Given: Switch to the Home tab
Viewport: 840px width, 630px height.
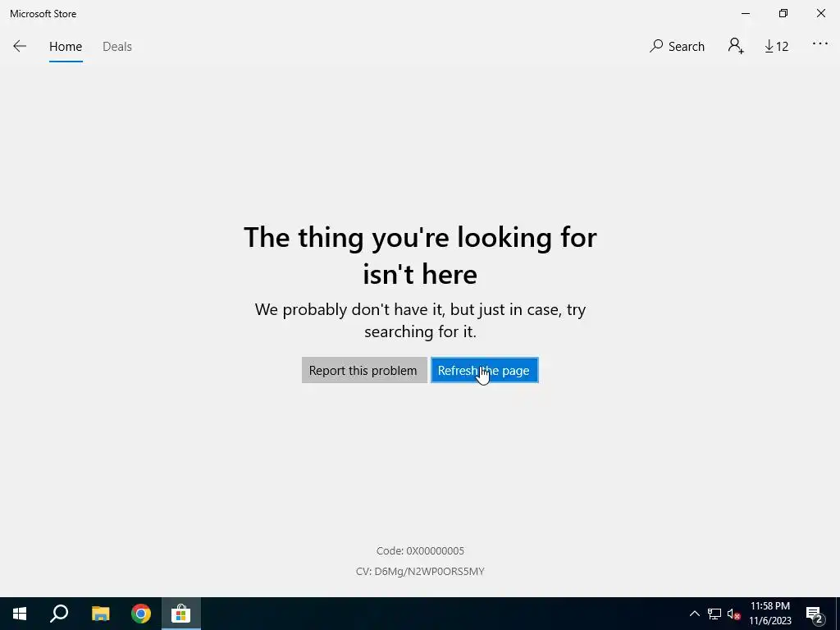Looking at the screenshot, I should 66,47.
